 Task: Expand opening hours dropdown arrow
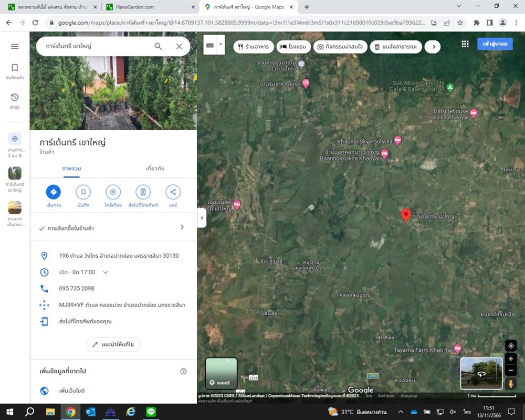tap(106, 272)
